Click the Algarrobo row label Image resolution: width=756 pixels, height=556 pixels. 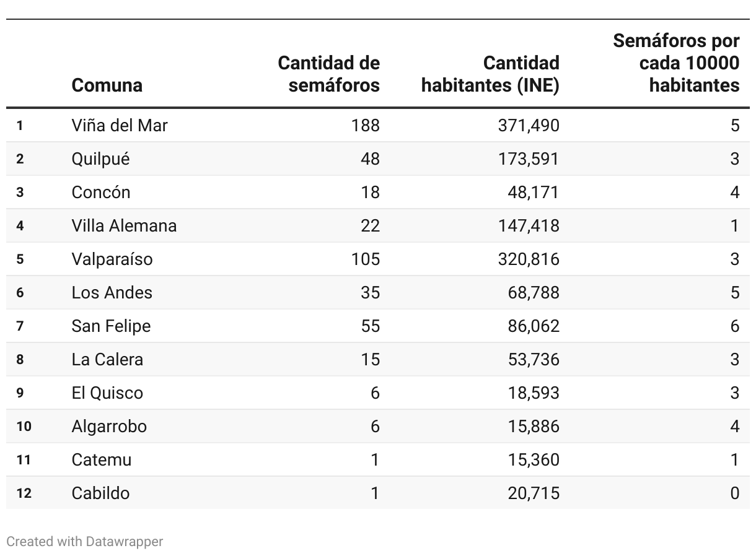(109, 427)
